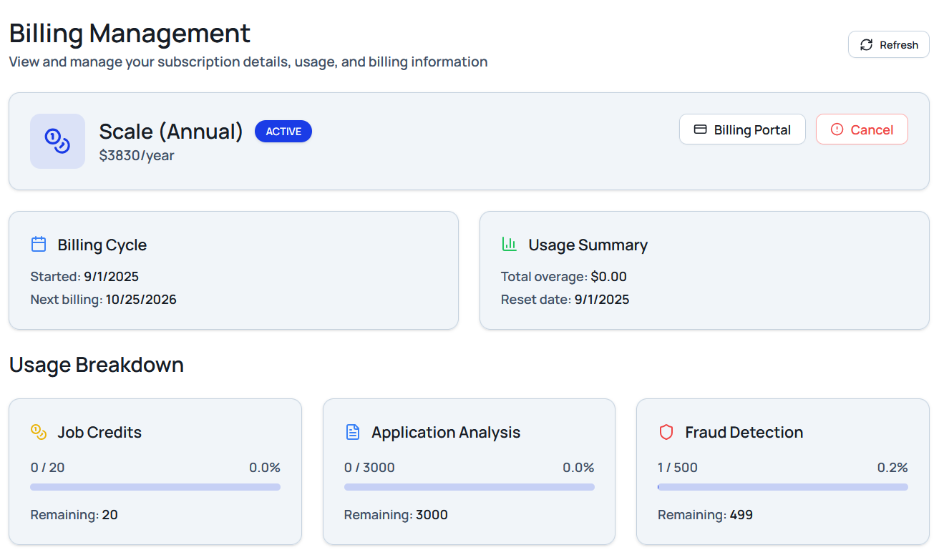Click the Refresh button
Screen dimensions: 944x560
pos(888,44)
